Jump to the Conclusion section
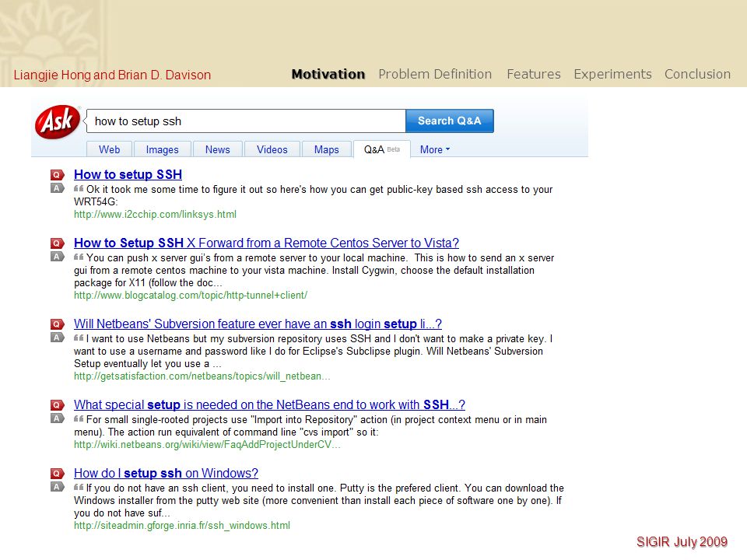The height and width of the screenshot is (560, 747). 697,75
